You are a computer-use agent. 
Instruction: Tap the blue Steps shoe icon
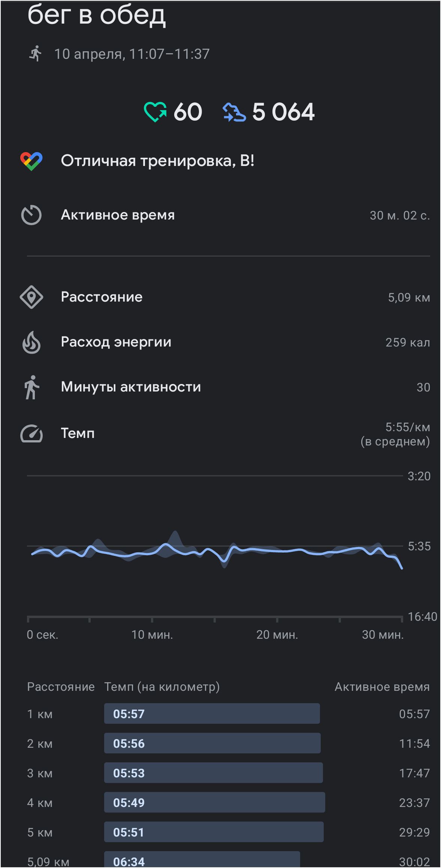click(234, 112)
